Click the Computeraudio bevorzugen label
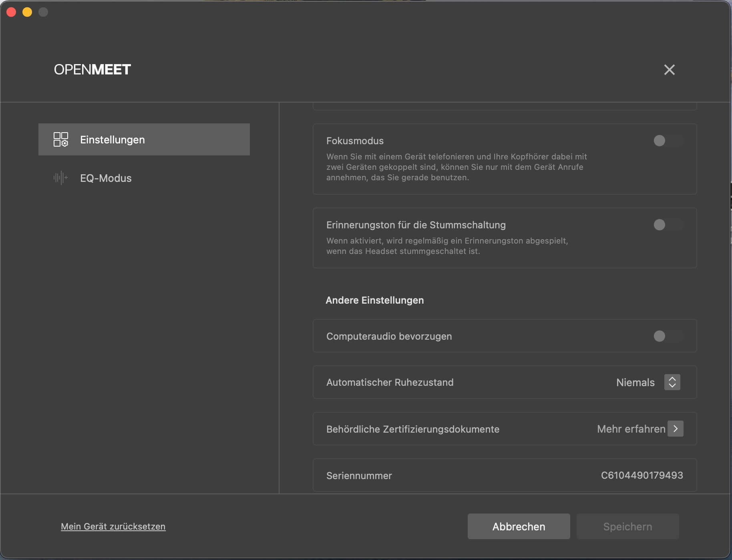Viewport: 732px width, 560px height. pos(389,336)
